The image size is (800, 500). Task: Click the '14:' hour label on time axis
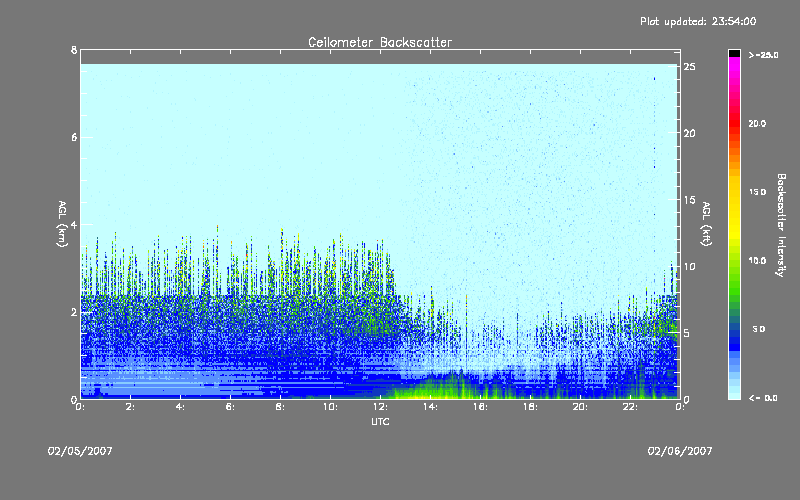tap(431, 407)
